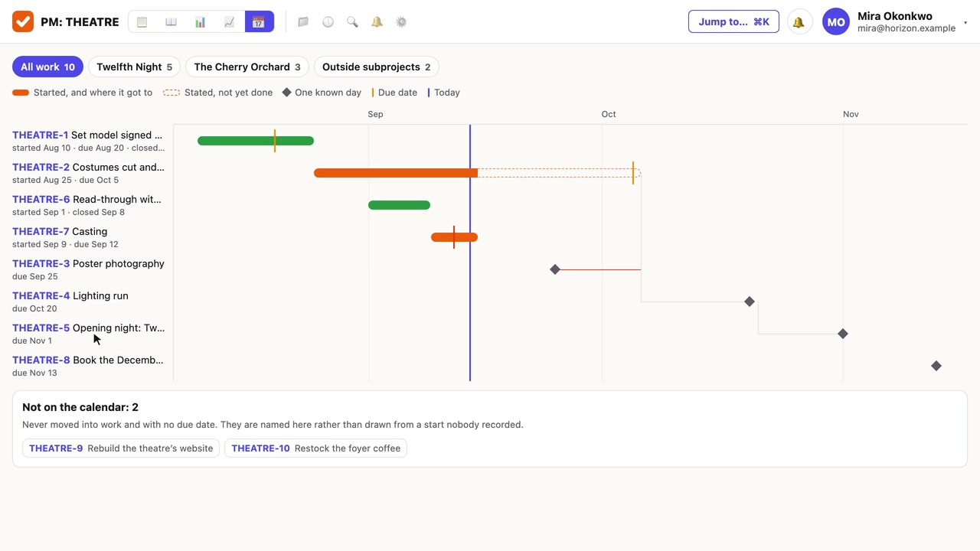Open the THEATRE-6 Read-through issue link

coord(87,199)
